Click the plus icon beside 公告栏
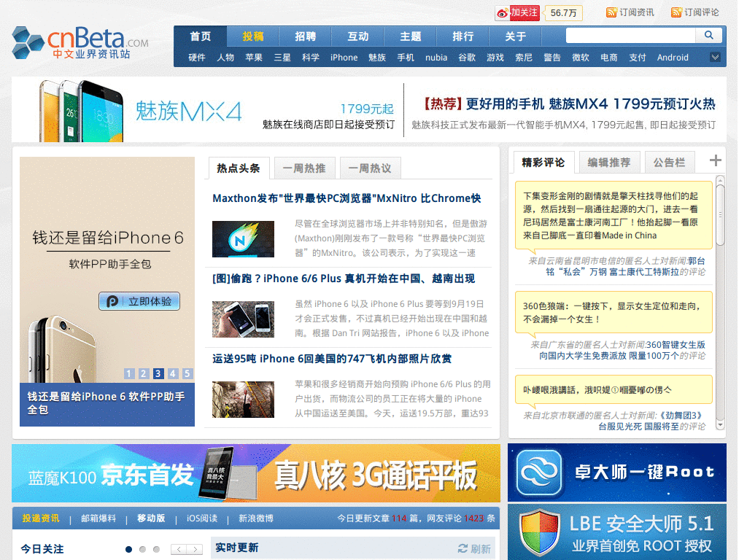 click(x=715, y=160)
